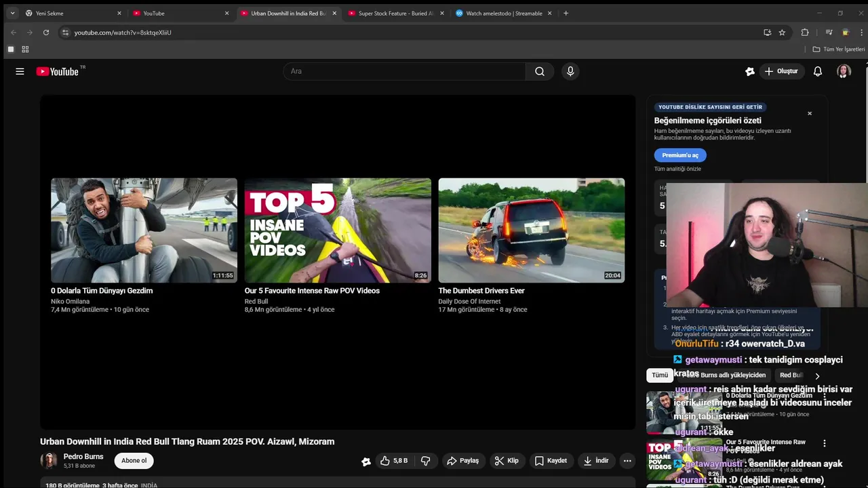
Task: Save the video with Kaydet button
Action: 551,461
